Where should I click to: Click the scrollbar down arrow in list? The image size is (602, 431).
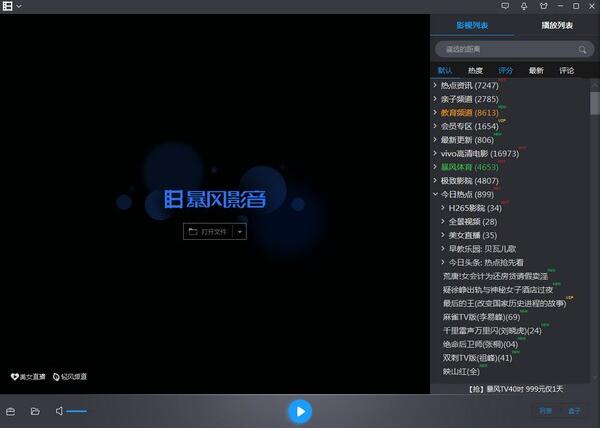click(x=595, y=378)
